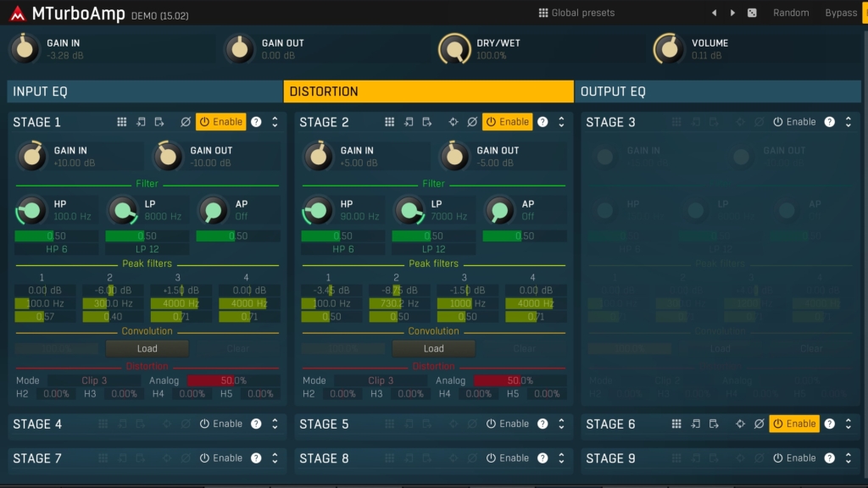Turn on Stage 3 Enable toggle
This screenshot has width=868, height=488.
tap(793, 122)
